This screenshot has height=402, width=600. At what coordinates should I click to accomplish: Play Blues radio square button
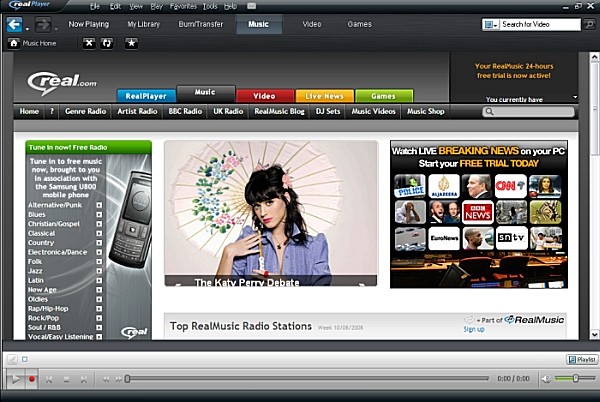(99, 215)
